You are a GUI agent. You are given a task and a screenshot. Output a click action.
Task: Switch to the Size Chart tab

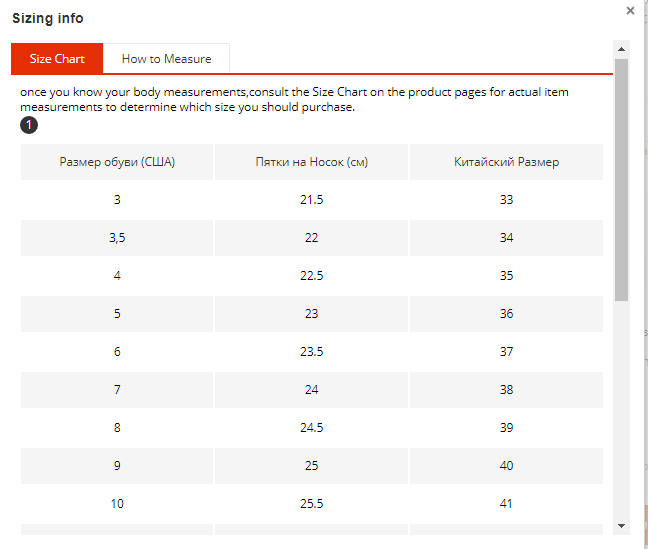point(57,59)
